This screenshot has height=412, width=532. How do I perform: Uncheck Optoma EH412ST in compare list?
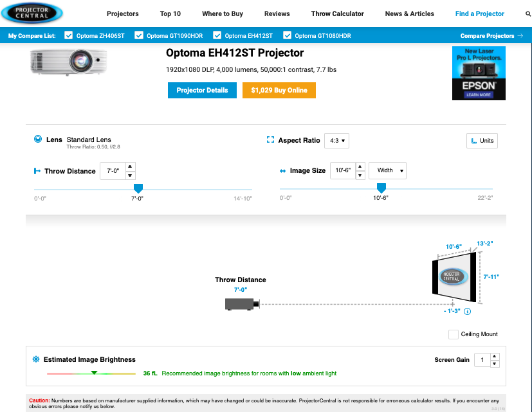(x=217, y=35)
